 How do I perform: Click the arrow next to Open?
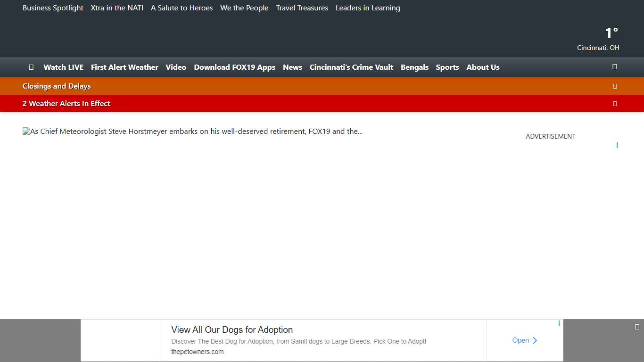click(535, 340)
